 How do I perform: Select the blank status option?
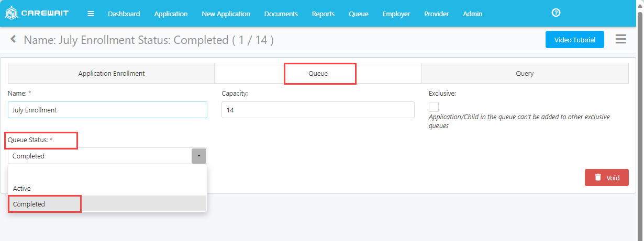tap(107, 173)
